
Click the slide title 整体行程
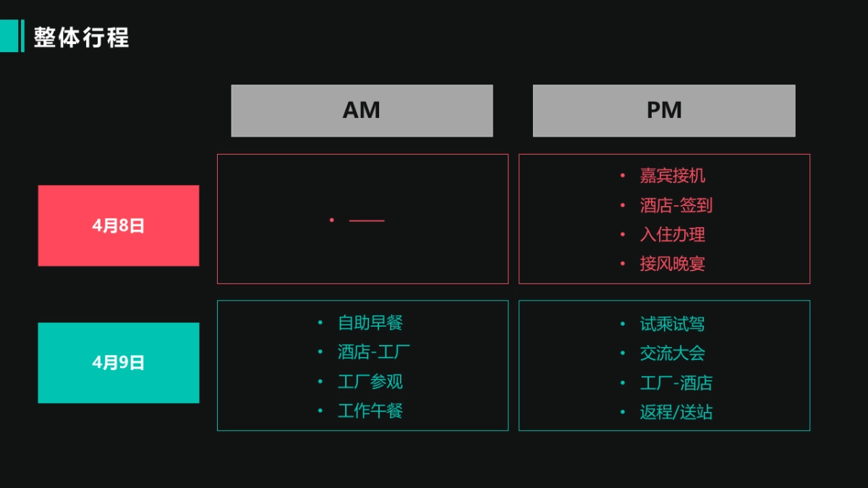[x=81, y=37]
